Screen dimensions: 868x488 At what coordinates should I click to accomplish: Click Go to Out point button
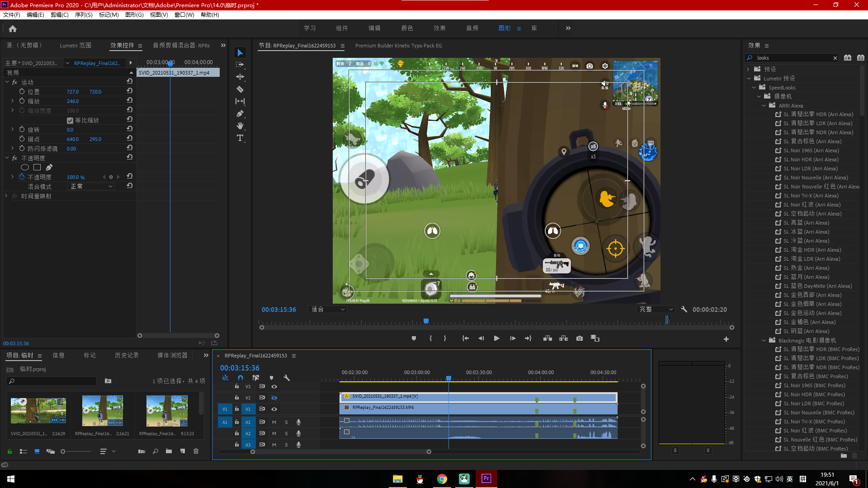tap(528, 338)
